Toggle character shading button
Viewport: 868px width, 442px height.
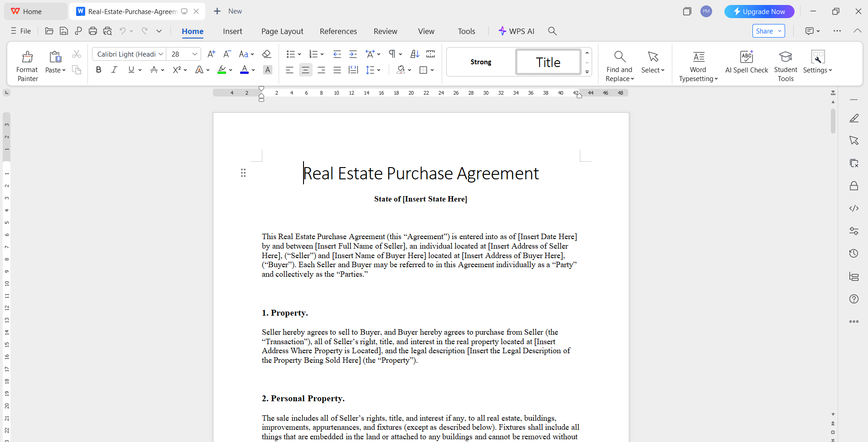268,70
